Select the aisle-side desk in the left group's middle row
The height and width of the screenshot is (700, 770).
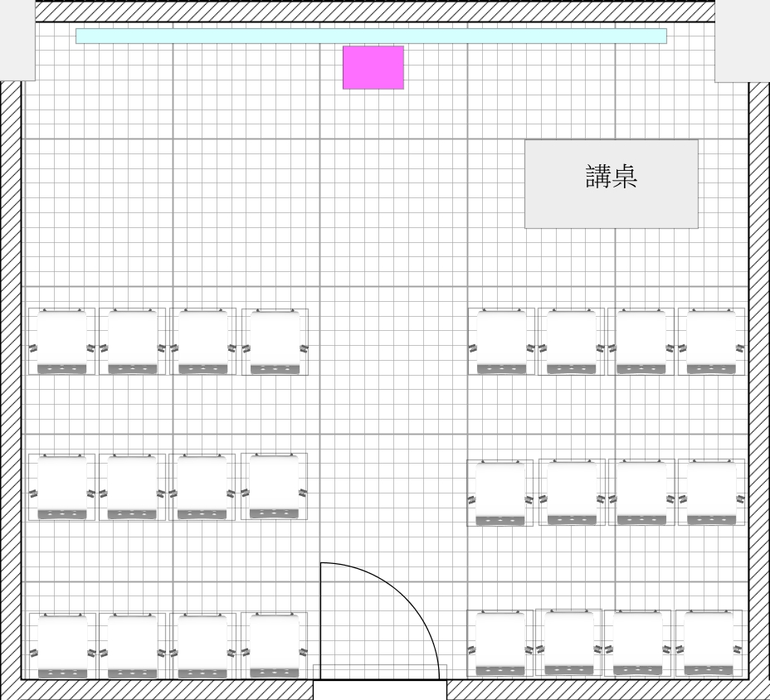[274, 486]
